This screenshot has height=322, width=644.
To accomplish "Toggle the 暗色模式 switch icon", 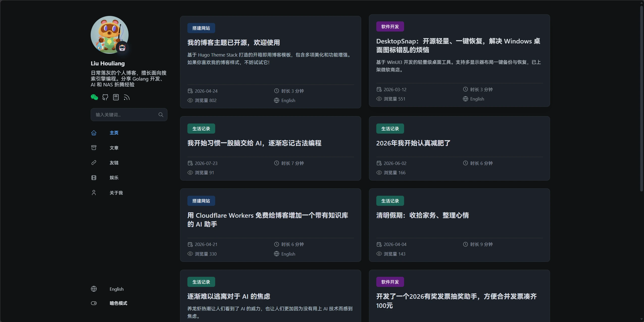I will click(94, 303).
